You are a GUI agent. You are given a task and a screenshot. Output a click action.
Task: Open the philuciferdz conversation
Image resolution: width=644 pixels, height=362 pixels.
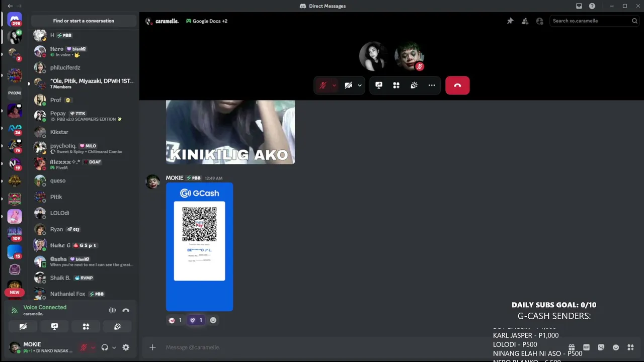click(84, 67)
